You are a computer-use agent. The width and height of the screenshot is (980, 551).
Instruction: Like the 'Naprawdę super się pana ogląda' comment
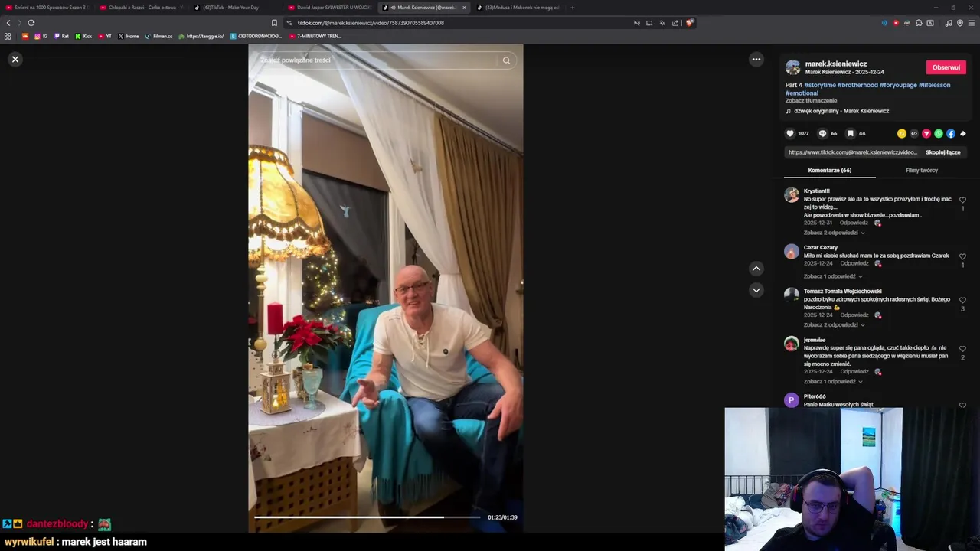(x=962, y=349)
